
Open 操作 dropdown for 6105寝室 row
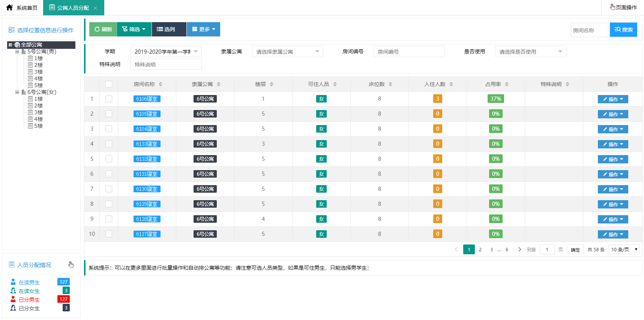(x=613, y=114)
